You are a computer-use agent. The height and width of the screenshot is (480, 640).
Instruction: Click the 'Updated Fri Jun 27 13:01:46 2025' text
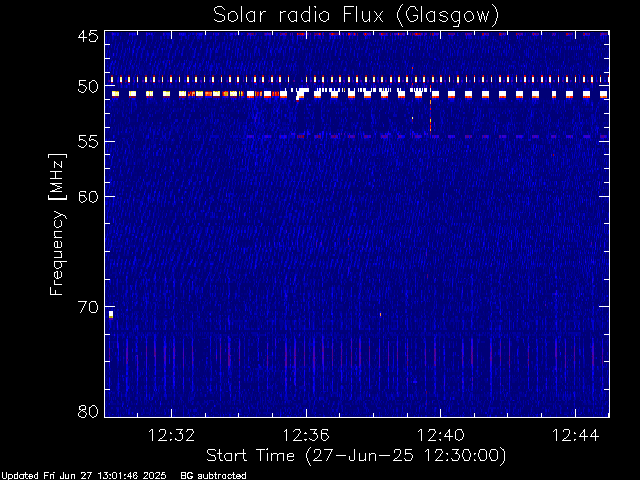click(84, 476)
